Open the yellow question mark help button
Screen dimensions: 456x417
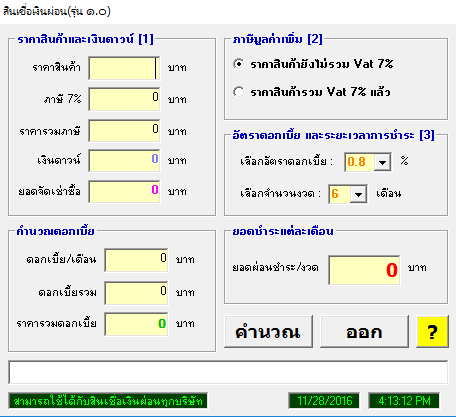[x=432, y=332]
